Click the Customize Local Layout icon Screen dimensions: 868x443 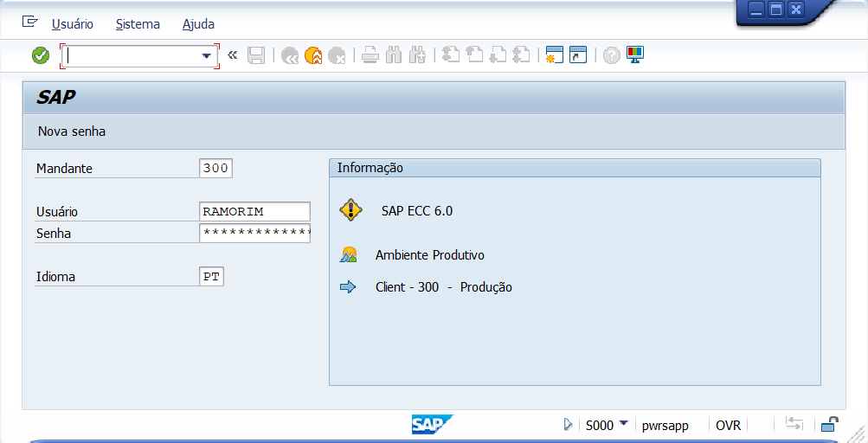(635, 55)
